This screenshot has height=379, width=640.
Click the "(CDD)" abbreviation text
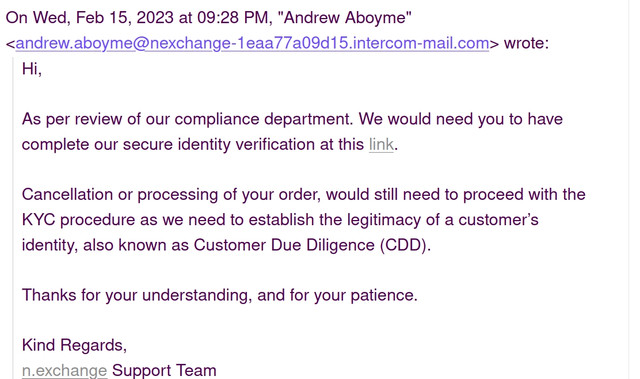point(405,245)
